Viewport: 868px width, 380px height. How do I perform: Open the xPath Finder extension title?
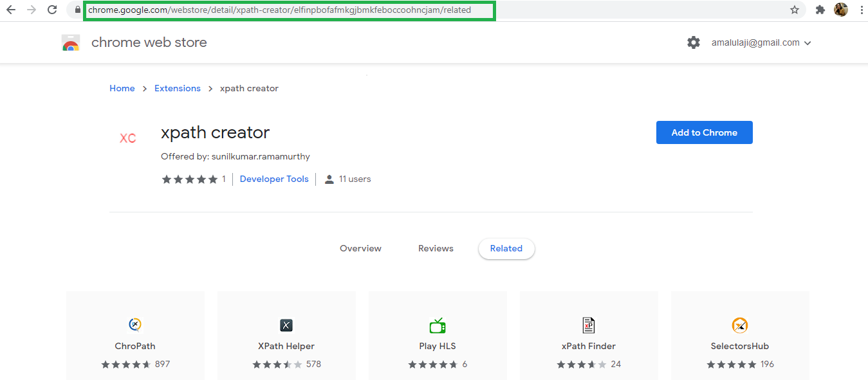pyautogui.click(x=589, y=346)
